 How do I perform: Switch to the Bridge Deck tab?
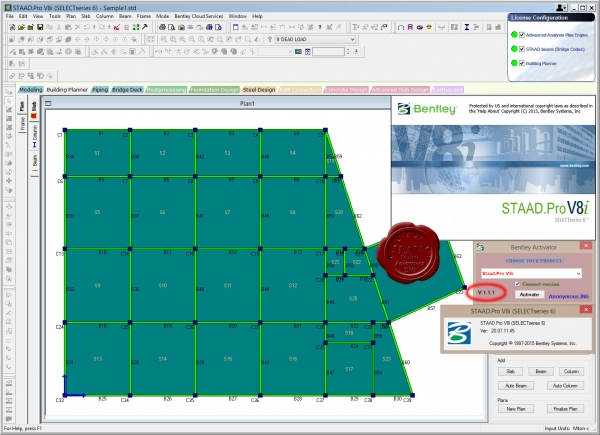[127, 90]
